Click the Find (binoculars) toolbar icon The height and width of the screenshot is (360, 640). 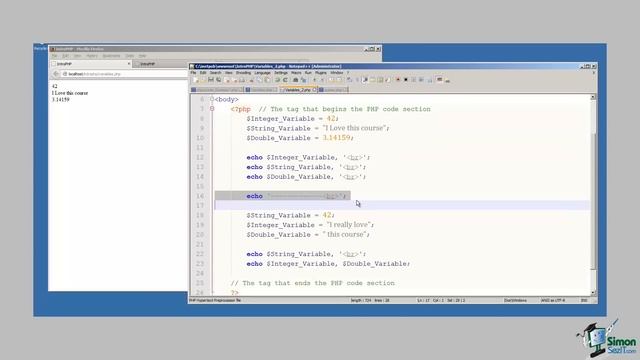[x=296, y=80]
